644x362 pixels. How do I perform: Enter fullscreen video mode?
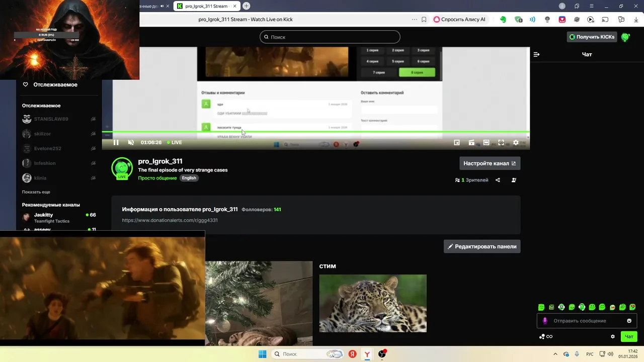(x=501, y=143)
